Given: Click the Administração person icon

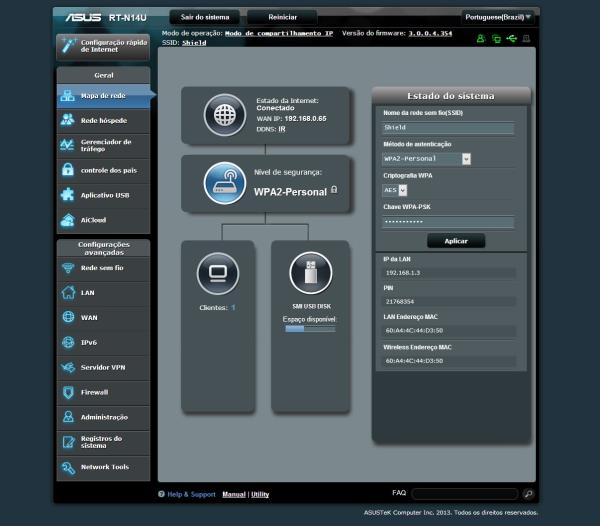Looking at the screenshot, I should (68, 417).
